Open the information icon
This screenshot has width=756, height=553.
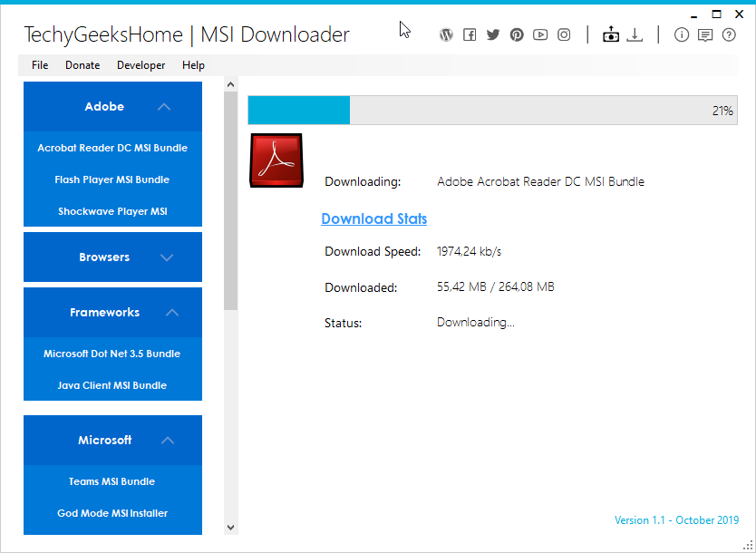point(682,34)
